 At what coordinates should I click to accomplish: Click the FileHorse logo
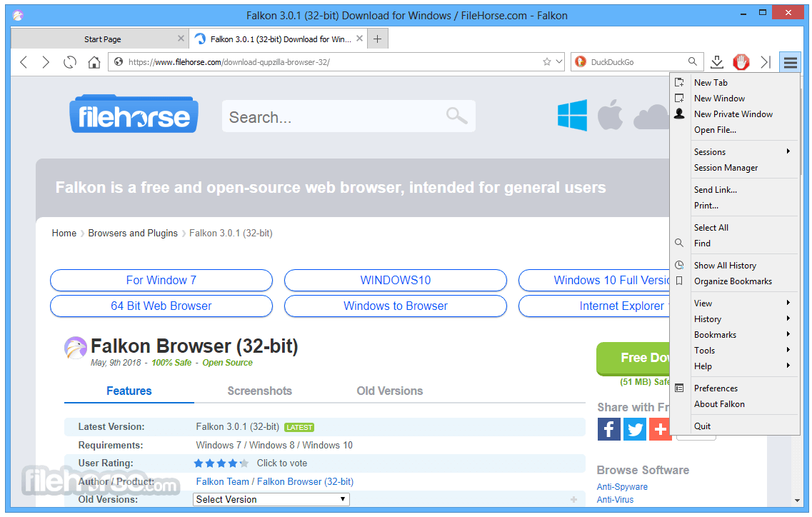click(134, 114)
